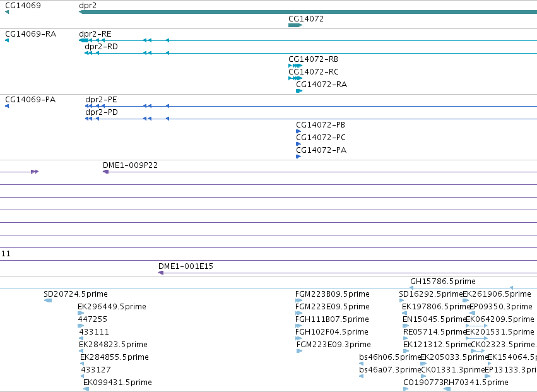Viewport: 537px width, 392px height.
Task: Select the CG14072-PB label
Action: pos(320,125)
